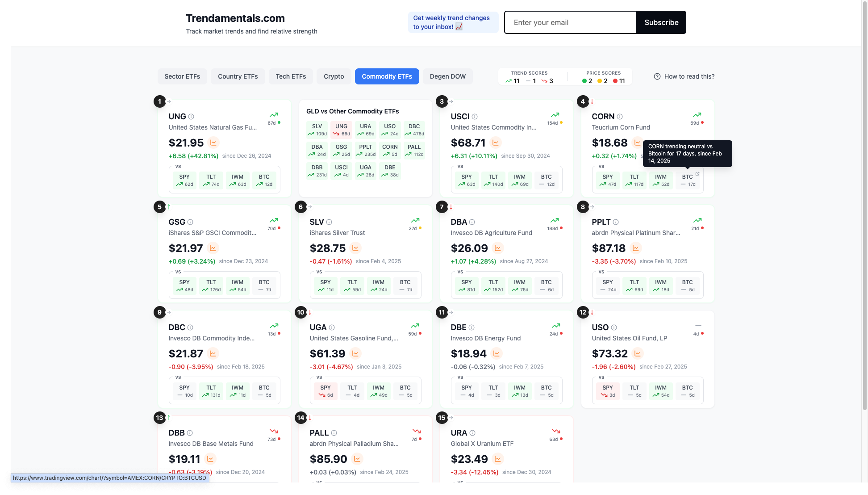Switch to the Country ETFs tab
Viewport: 868px width, 495px height.
click(238, 76)
